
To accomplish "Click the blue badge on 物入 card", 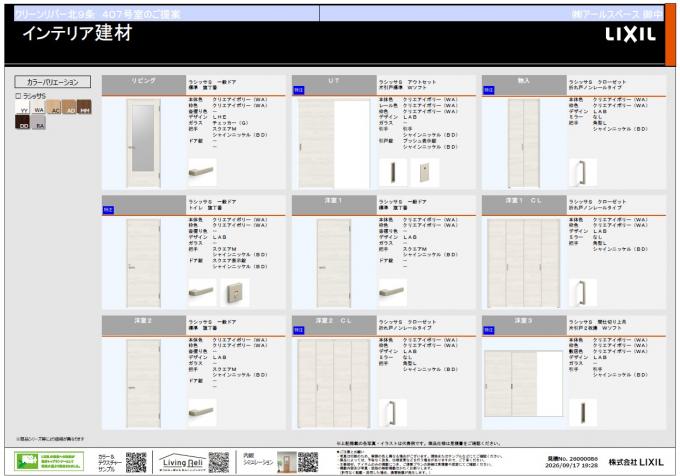I will (x=488, y=90).
